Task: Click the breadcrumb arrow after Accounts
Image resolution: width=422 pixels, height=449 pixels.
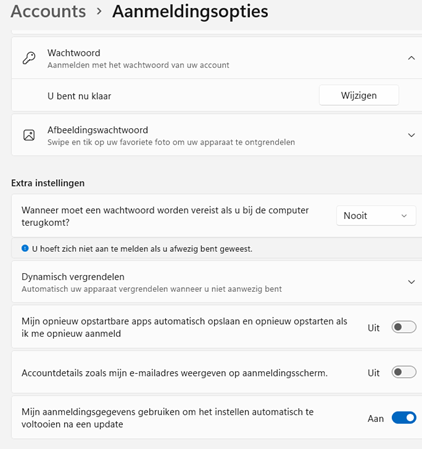Action: tap(99, 12)
